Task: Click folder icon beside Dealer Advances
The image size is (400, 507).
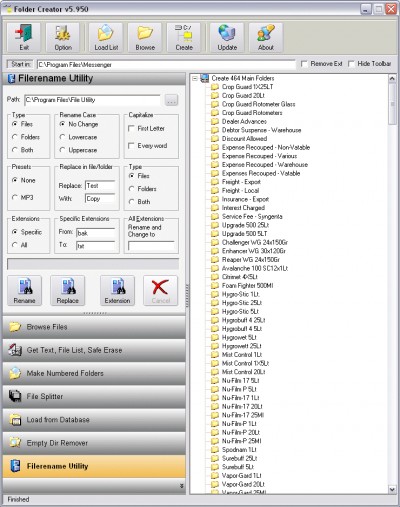Action: (x=215, y=122)
